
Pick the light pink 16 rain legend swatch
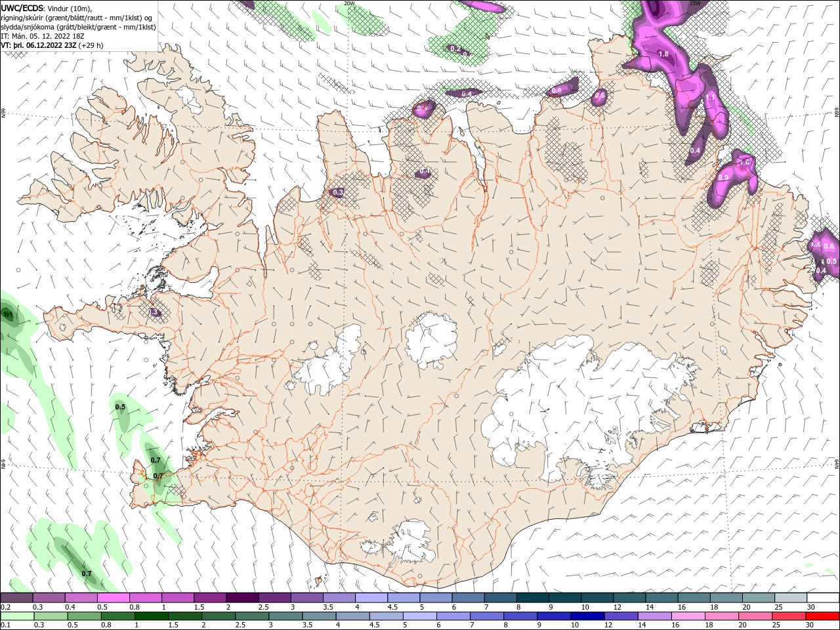click(688, 616)
